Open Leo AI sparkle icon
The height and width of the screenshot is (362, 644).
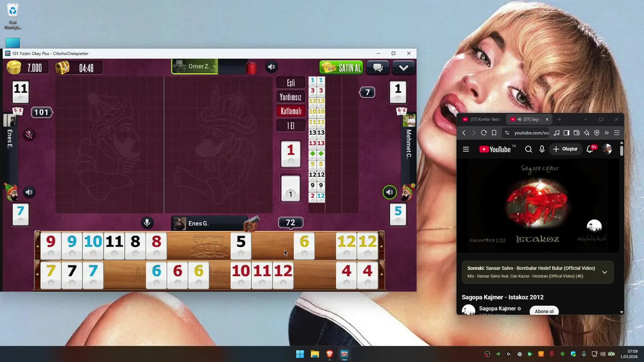587,133
